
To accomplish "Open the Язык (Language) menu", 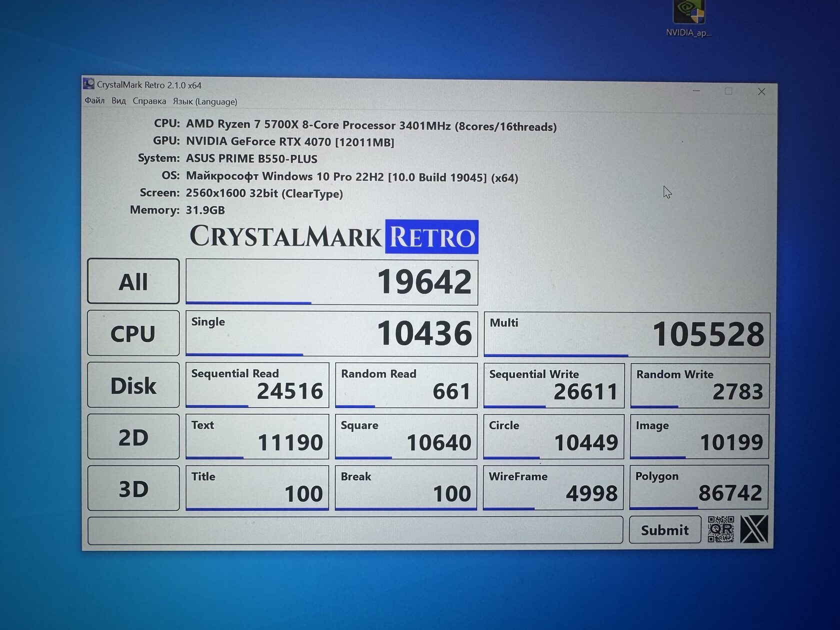I will tap(205, 101).
